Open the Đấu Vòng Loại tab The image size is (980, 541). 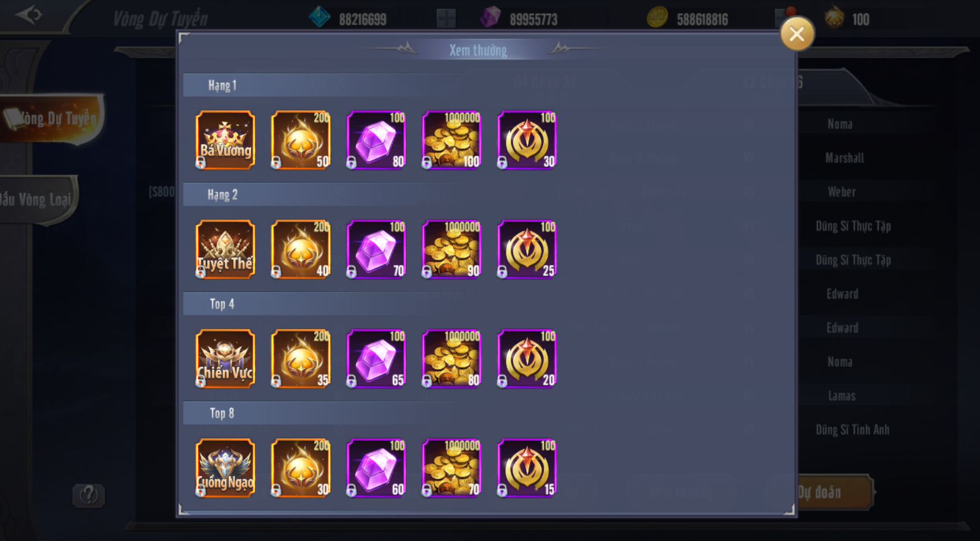pos(37,200)
